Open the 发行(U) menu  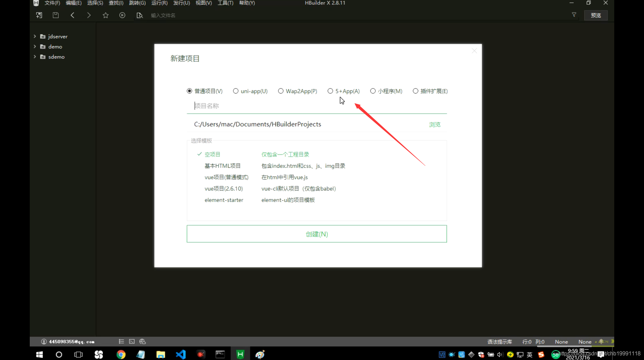coord(182,3)
